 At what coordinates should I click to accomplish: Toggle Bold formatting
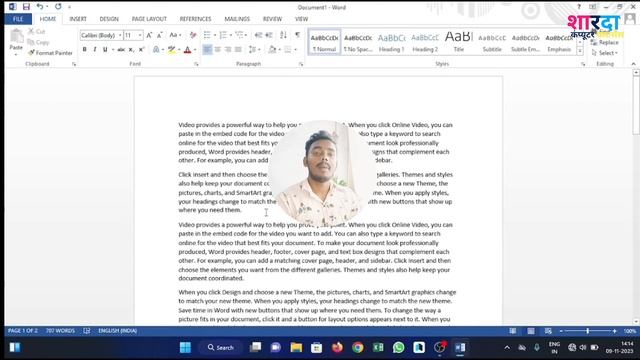[x=84, y=49]
